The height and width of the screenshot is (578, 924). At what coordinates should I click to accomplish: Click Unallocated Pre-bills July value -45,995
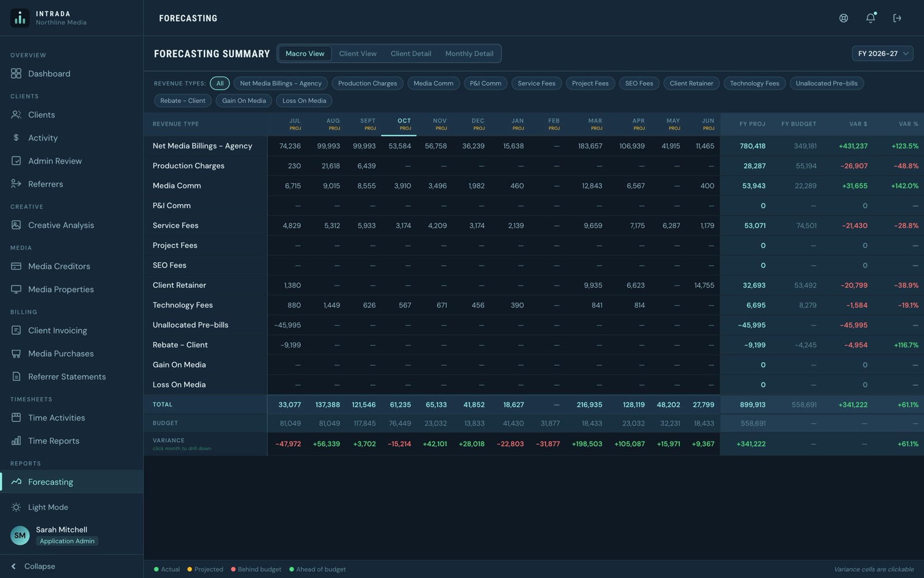[x=288, y=325]
